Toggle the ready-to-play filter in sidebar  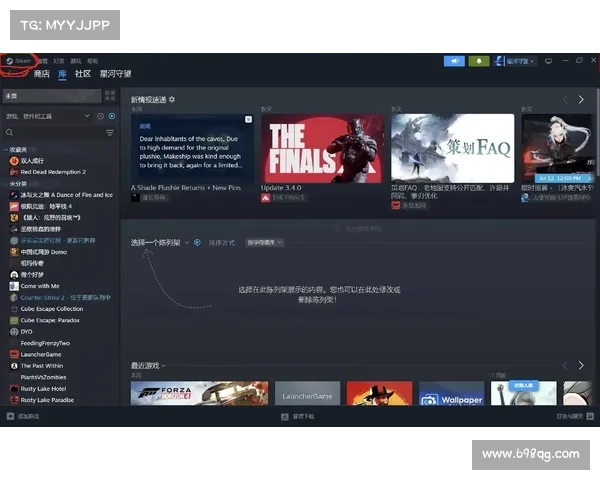click(112, 116)
